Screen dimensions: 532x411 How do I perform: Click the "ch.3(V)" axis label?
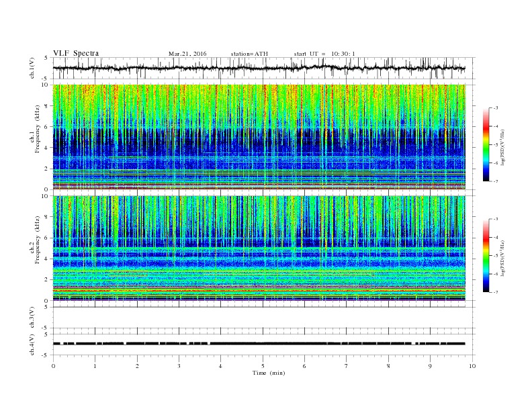[32, 318]
